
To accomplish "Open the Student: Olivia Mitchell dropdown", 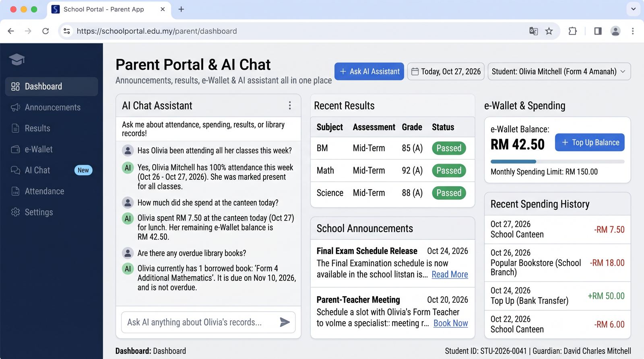I will tap(559, 72).
